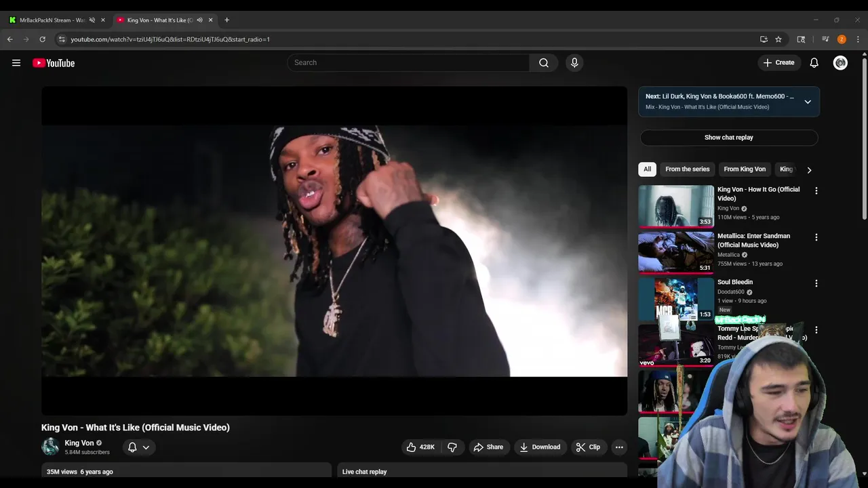Screen dimensions: 868x488
Task: Like the video with thumbs up
Action: click(x=421, y=447)
